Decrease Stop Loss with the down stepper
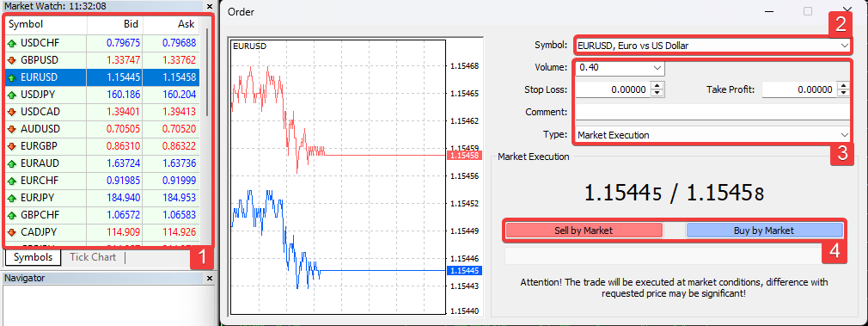 (x=657, y=93)
